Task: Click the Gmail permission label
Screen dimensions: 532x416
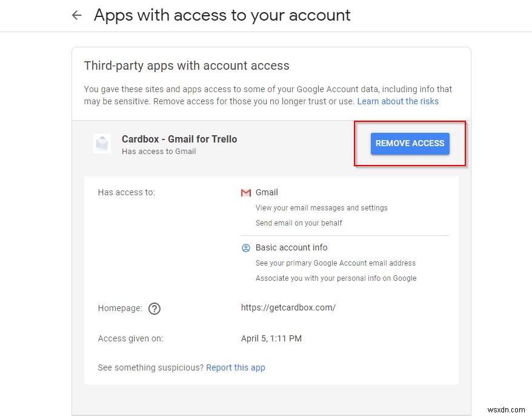Action: (x=267, y=192)
